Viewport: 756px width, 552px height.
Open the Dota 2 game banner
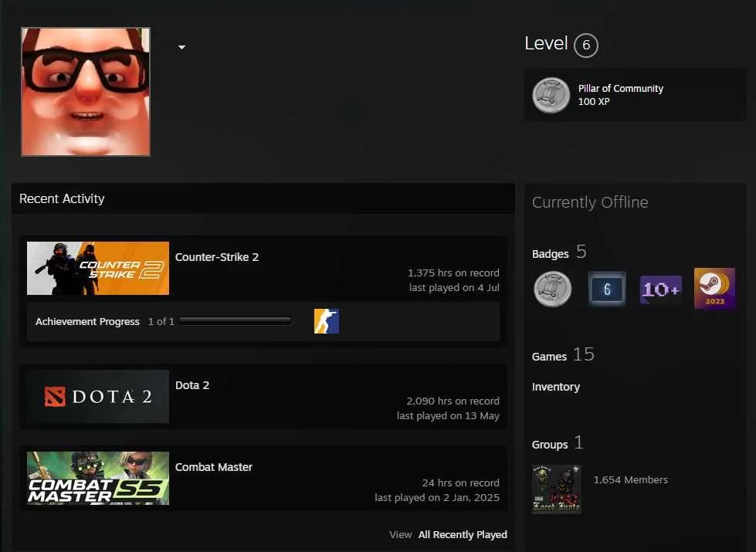(98, 396)
